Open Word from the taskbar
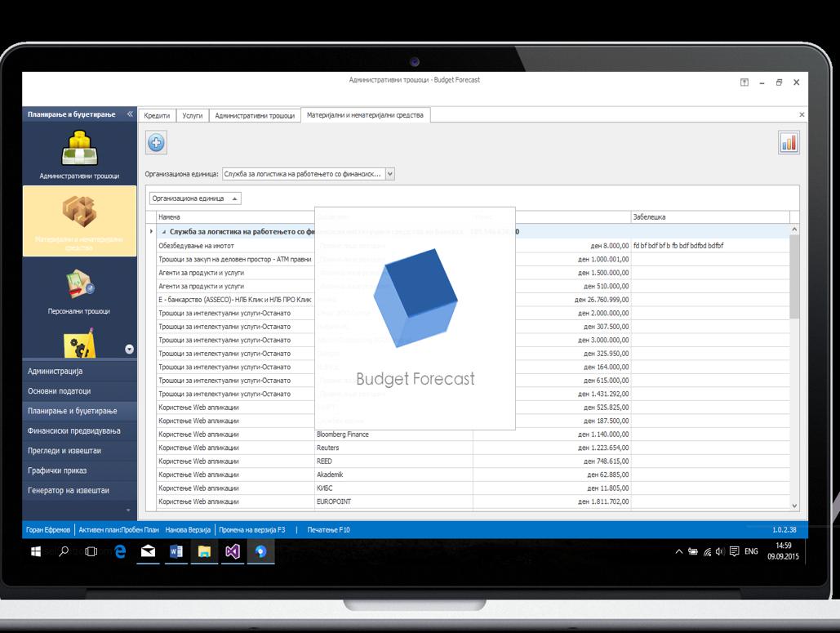The height and width of the screenshot is (633, 840). [x=176, y=551]
